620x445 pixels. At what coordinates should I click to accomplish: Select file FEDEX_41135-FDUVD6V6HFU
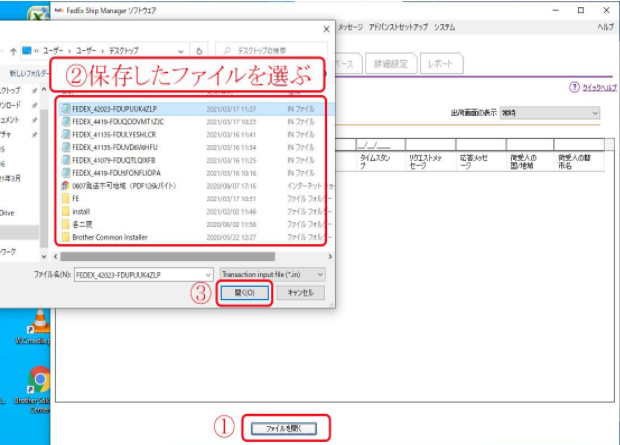[197, 147]
